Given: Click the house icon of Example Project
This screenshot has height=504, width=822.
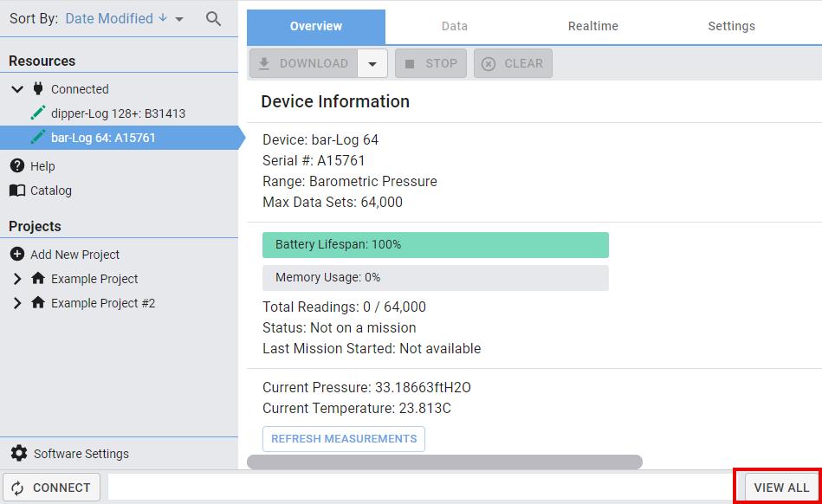Looking at the screenshot, I should point(37,279).
